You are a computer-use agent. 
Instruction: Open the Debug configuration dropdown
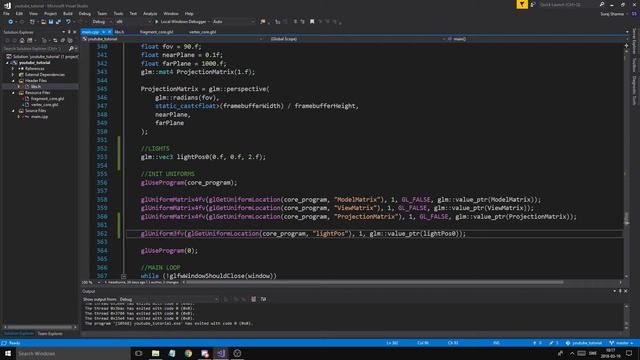(102, 22)
